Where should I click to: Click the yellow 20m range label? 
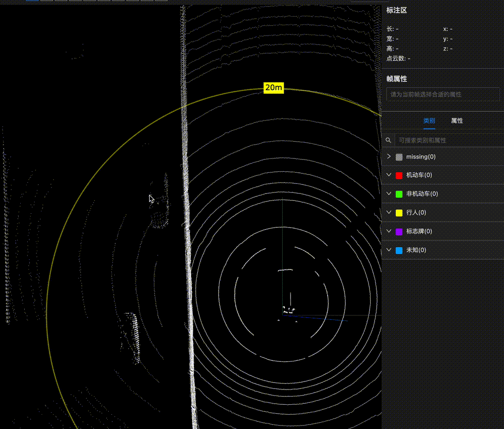click(274, 87)
